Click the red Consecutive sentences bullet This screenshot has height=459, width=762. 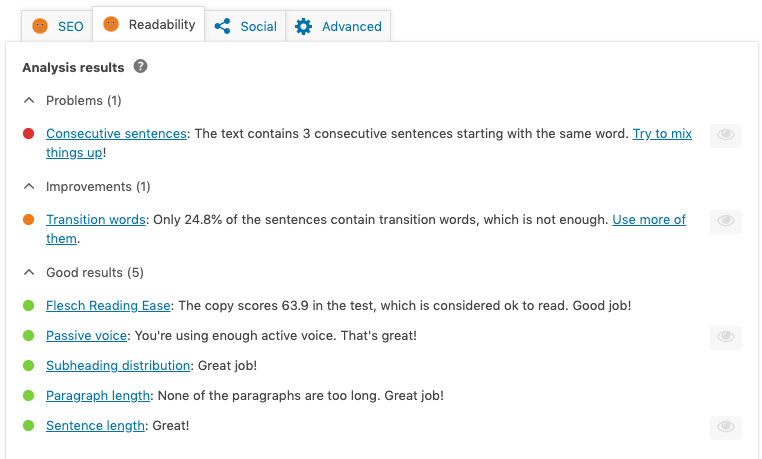tap(28, 134)
